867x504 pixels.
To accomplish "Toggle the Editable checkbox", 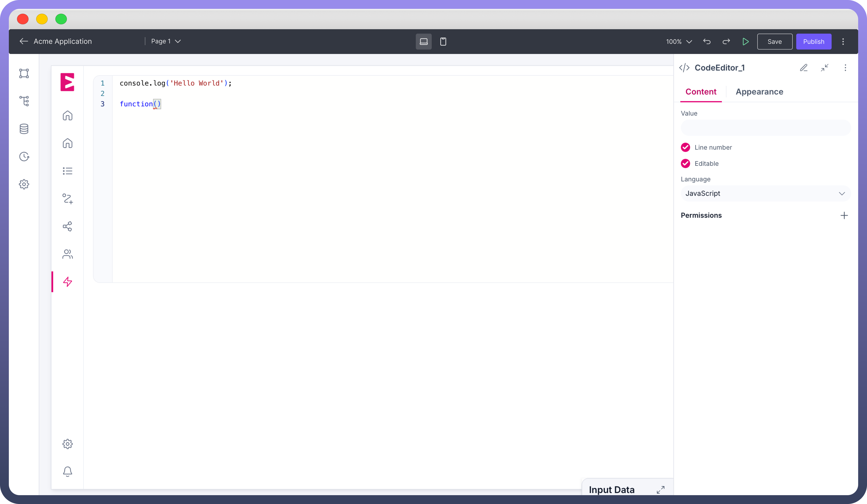I will (x=685, y=164).
